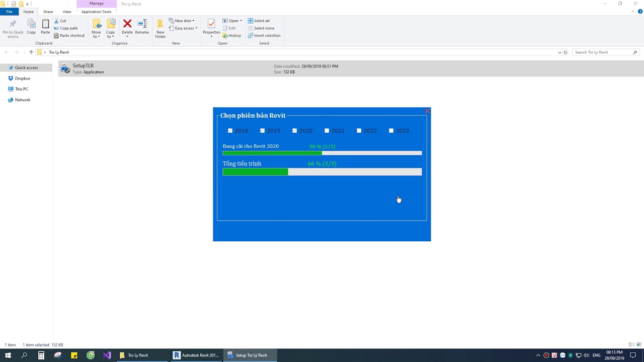Toggle the 2019 Revit version checkbox

click(x=263, y=131)
